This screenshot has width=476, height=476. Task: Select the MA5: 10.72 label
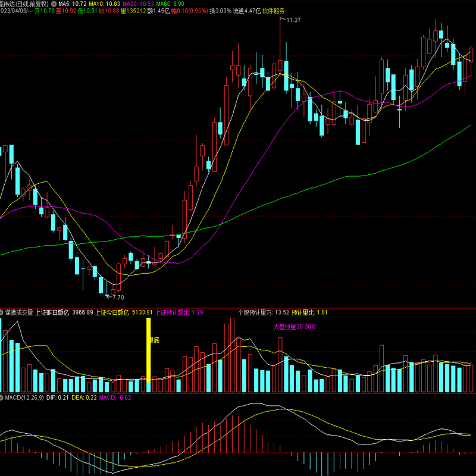pos(73,4)
